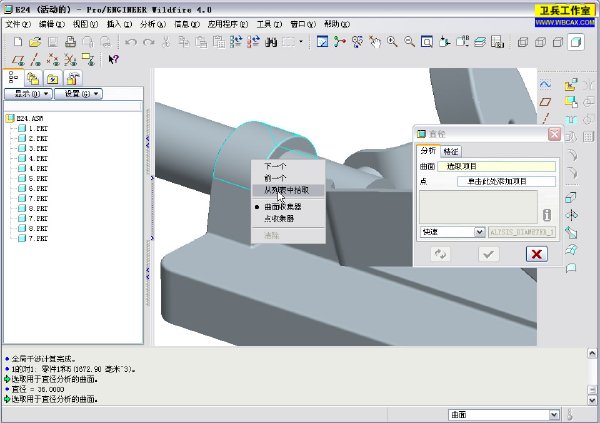600x423 pixels.
Task: Select Wireframe display icon
Action: (523, 42)
